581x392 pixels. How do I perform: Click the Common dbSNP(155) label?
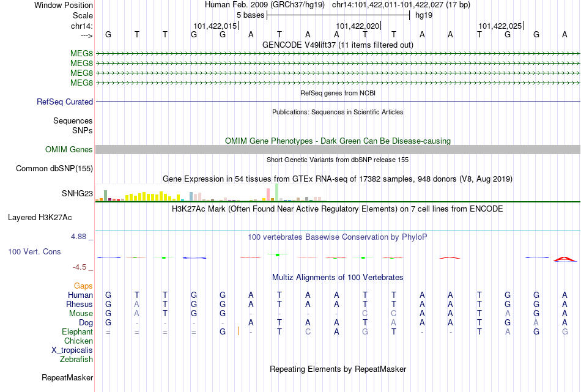tap(54, 169)
